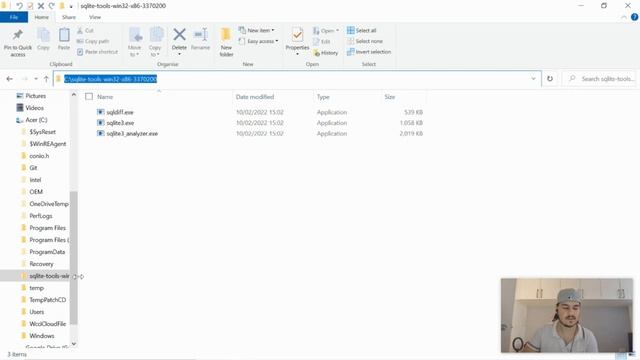
Task: Click Copy path in ribbon
Action: click(x=93, y=41)
